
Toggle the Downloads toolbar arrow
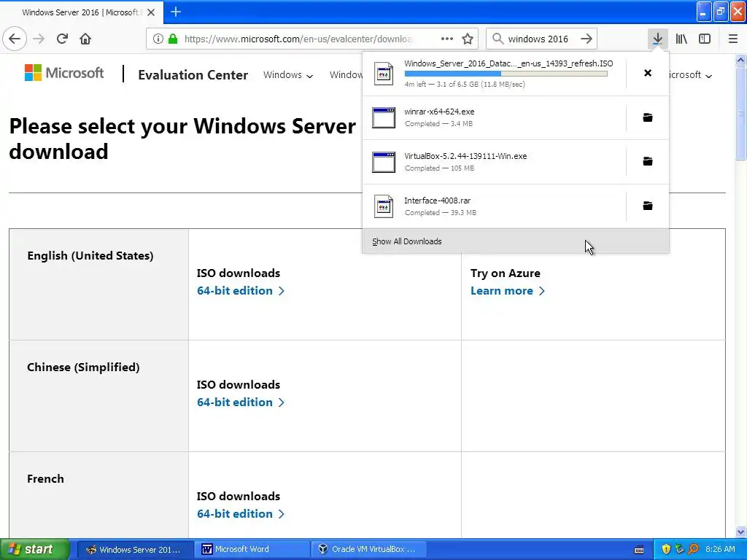[x=657, y=39]
